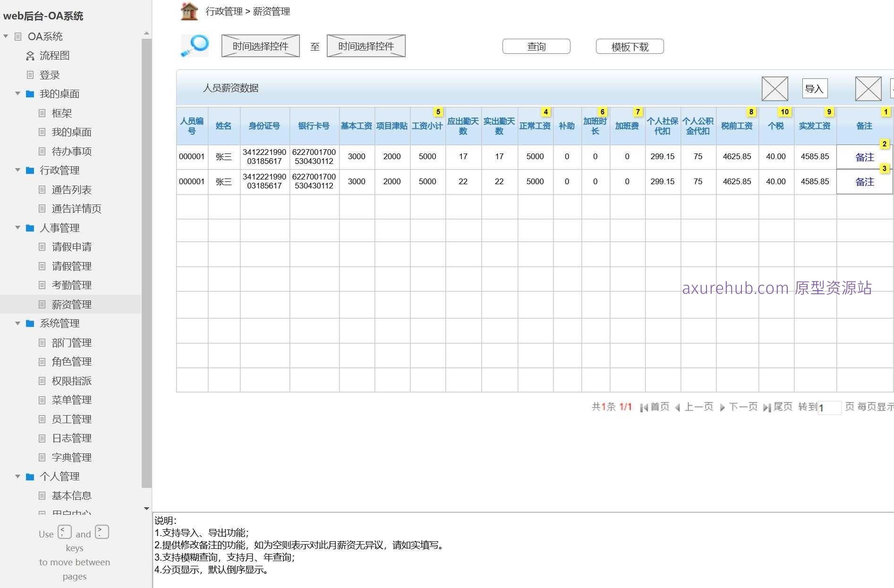Collapse the 人事管理 folder arrow

17,228
